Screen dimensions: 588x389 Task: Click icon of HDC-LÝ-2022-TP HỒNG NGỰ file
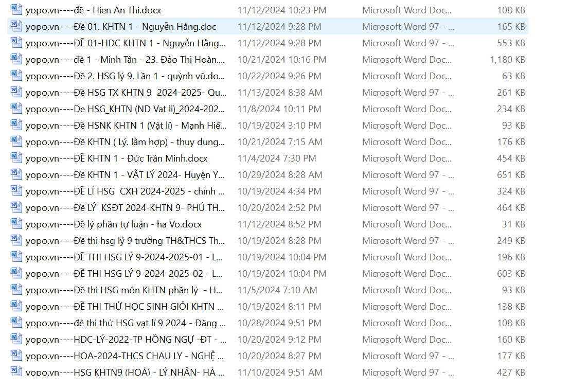[16, 339]
